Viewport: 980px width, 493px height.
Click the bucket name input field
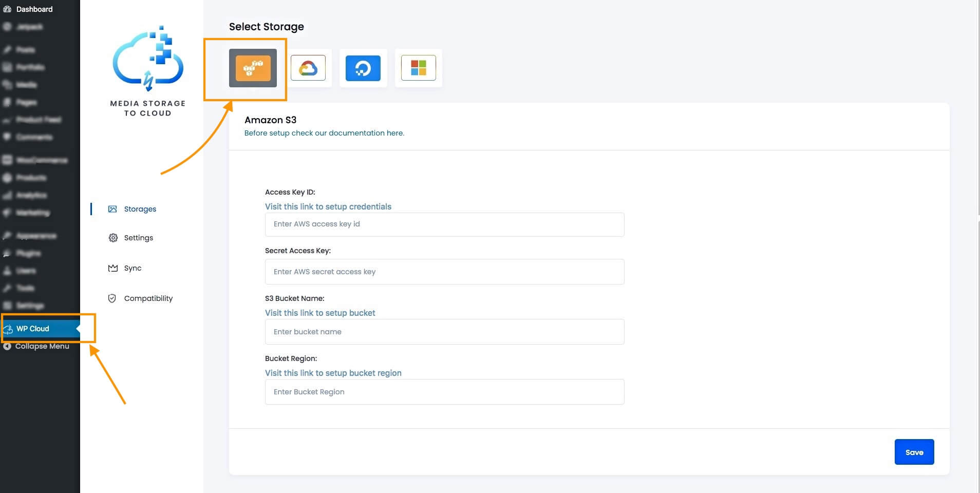(x=444, y=332)
